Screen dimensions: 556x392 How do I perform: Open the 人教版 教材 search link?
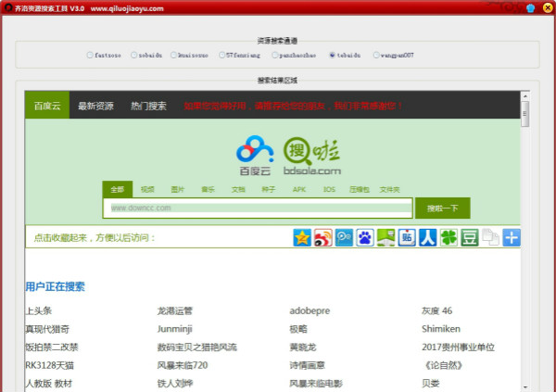(x=48, y=383)
